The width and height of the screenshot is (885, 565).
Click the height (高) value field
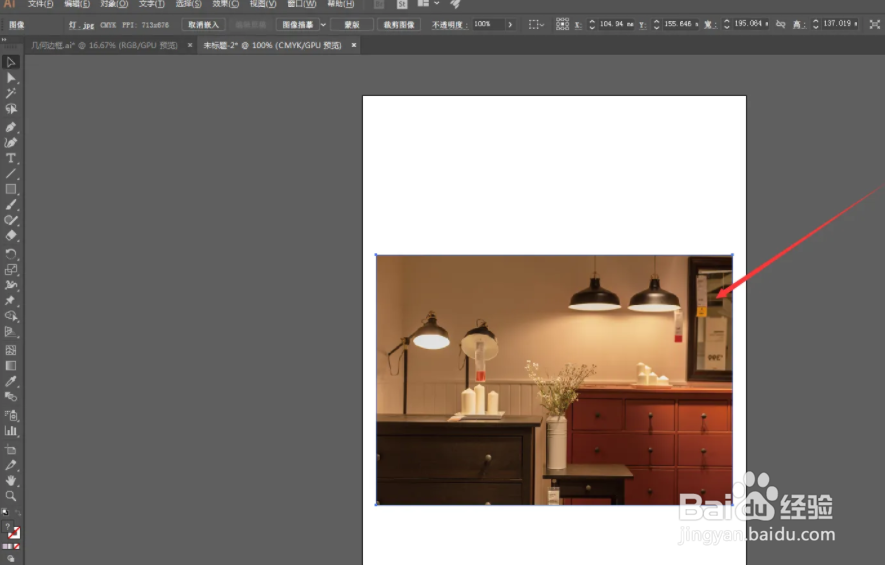(840, 24)
